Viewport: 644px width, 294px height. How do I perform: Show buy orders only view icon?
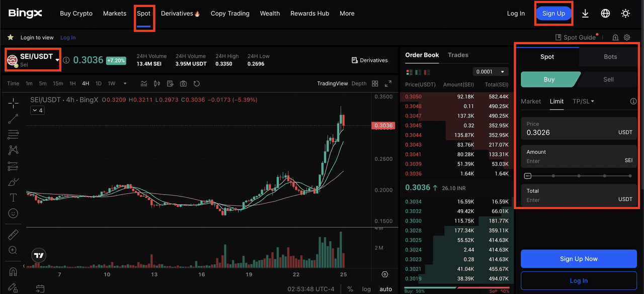pos(419,72)
